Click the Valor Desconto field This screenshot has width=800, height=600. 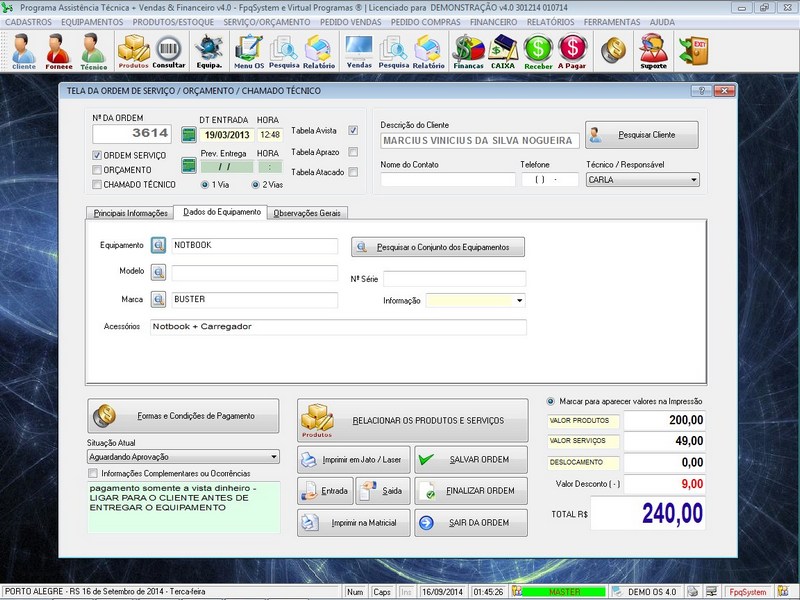(664, 484)
